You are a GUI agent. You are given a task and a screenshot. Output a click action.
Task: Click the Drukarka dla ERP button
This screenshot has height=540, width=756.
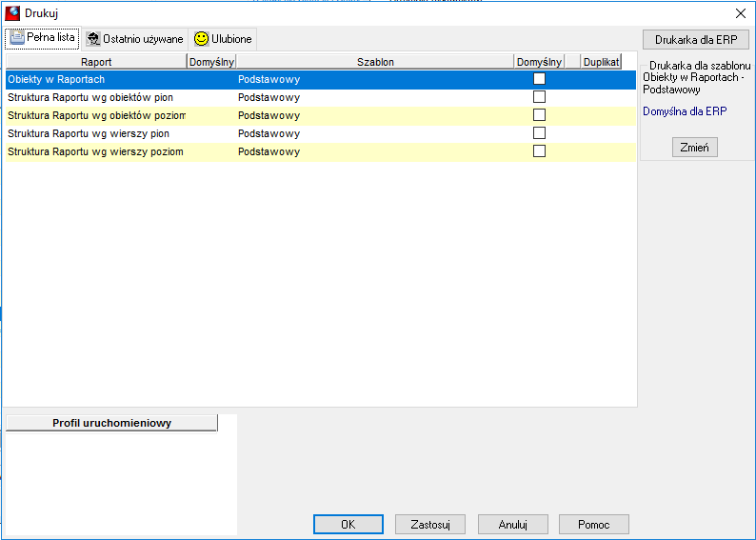(x=696, y=40)
